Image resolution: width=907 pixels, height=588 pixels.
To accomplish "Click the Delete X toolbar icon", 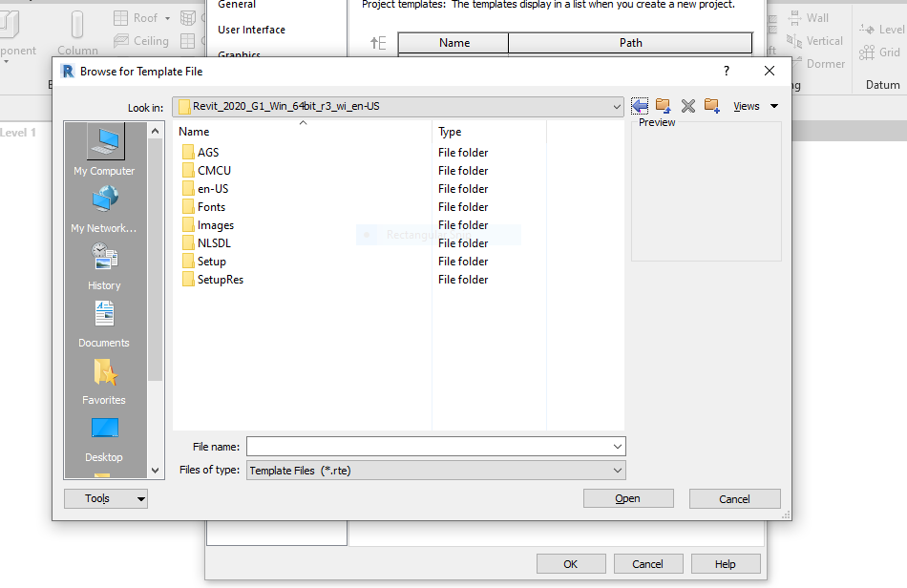I will coord(687,106).
